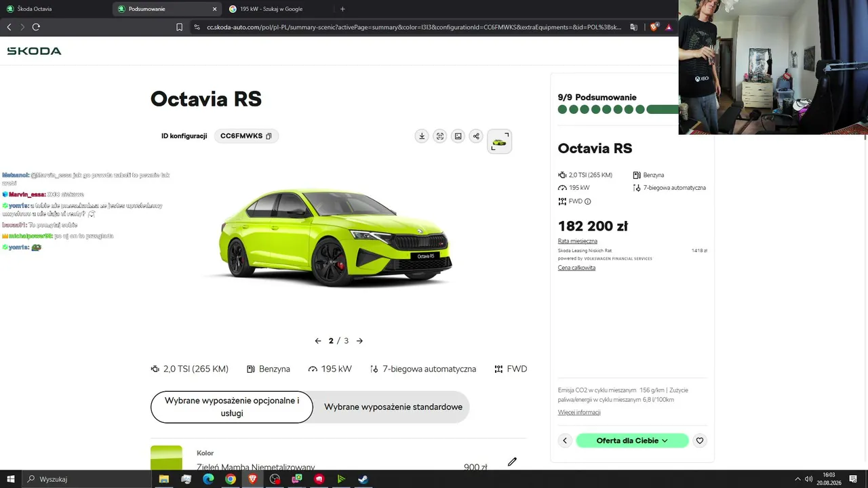Screen dimensions: 868x488
Task: Switch to Wybrane wyposażenie standardowe tab
Action: point(393,407)
